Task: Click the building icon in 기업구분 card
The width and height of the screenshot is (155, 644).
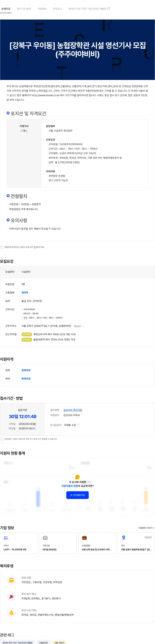Action: coord(45,537)
